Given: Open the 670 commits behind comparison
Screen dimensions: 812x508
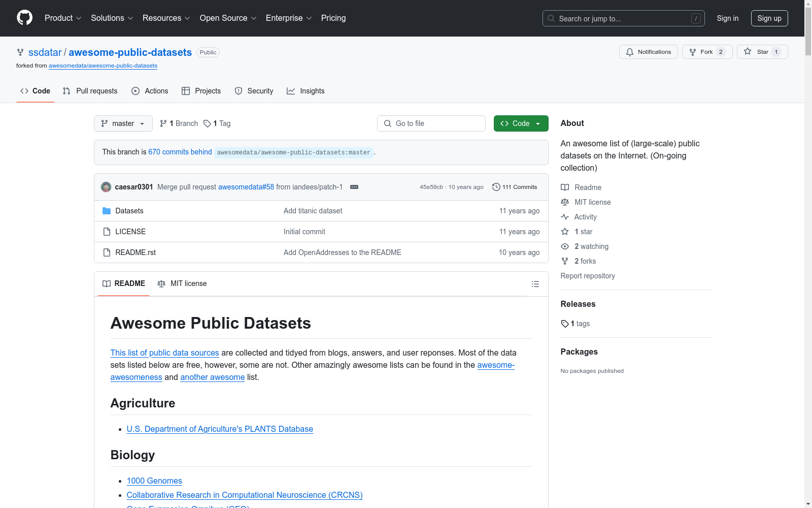Looking at the screenshot, I should [x=180, y=152].
